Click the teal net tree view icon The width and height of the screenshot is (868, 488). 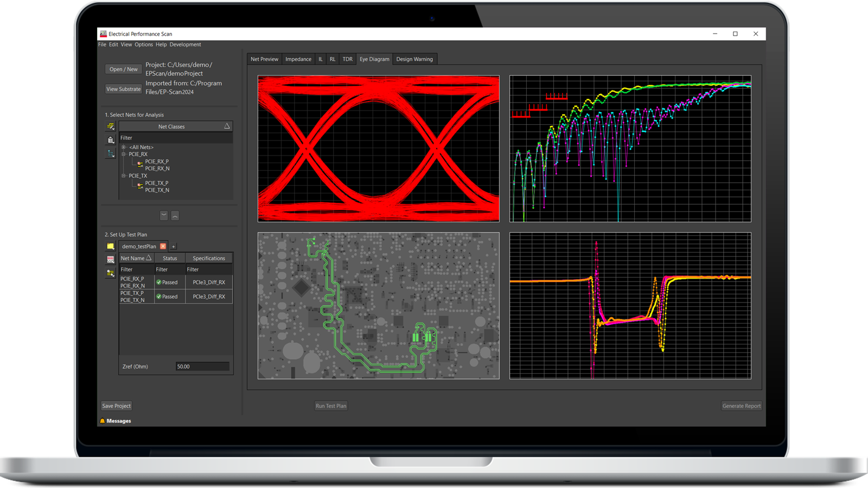[x=111, y=153]
